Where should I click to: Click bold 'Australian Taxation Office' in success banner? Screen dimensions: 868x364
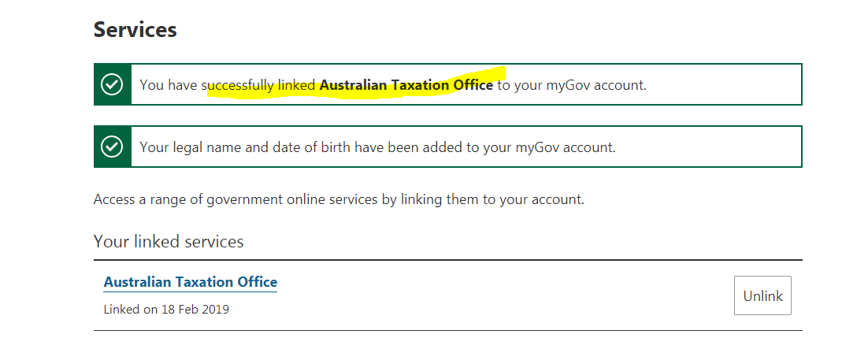pos(406,85)
